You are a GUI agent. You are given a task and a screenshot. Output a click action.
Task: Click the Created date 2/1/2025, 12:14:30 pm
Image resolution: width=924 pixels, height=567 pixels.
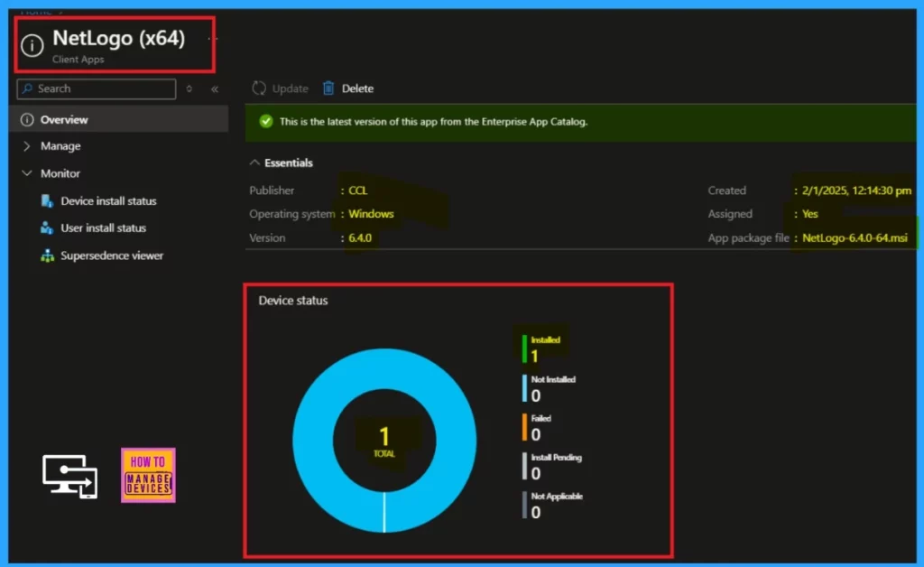point(857,191)
